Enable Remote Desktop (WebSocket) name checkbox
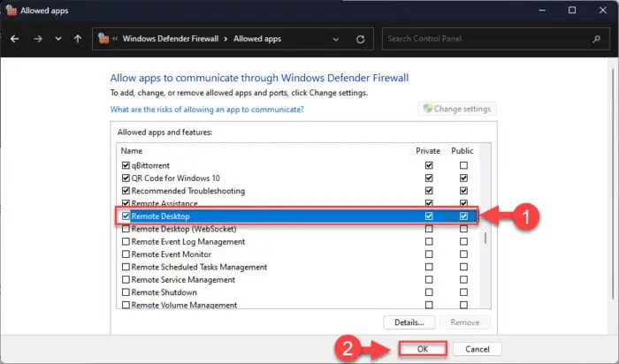Image resolution: width=619 pixels, height=364 pixels. coord(126,229)
